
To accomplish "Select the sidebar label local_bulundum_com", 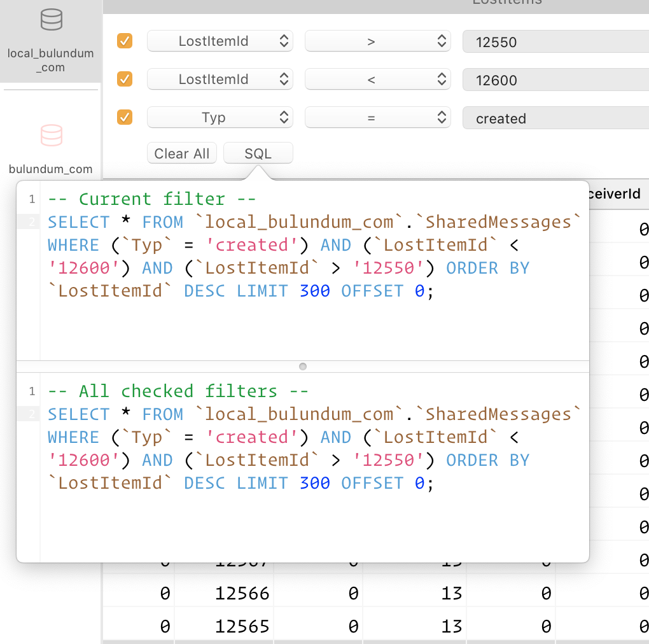I will tap(50, 60).
